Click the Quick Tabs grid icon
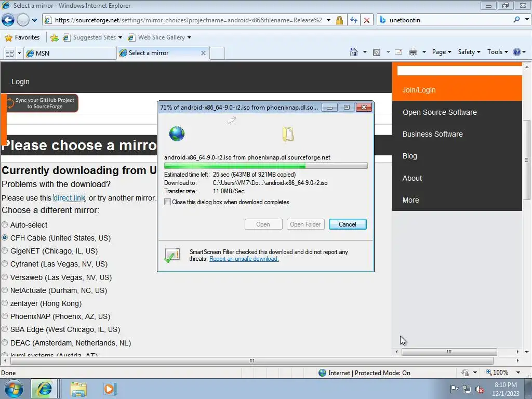The width and height of the screenshot is (532, 399). click(x=9, y=54)
